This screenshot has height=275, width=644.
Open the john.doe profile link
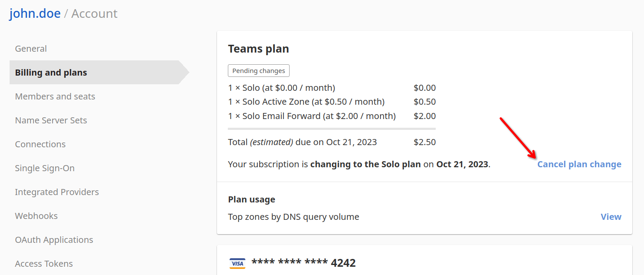point(34,13)
